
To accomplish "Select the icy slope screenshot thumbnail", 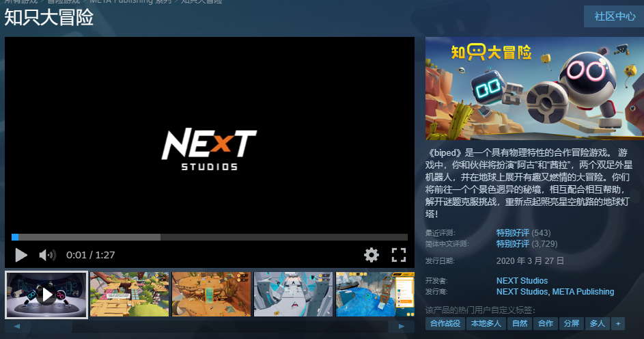I will pyautogui.click(x=293, y=294).
